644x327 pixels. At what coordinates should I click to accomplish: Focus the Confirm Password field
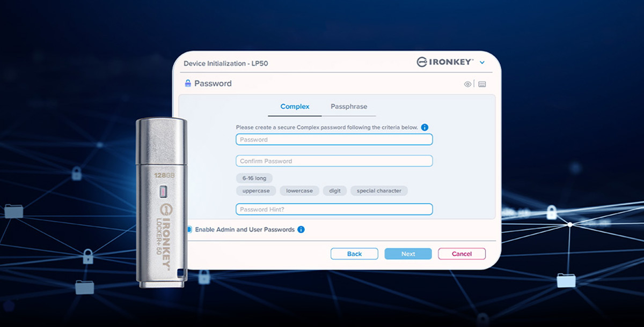[334, 161]
